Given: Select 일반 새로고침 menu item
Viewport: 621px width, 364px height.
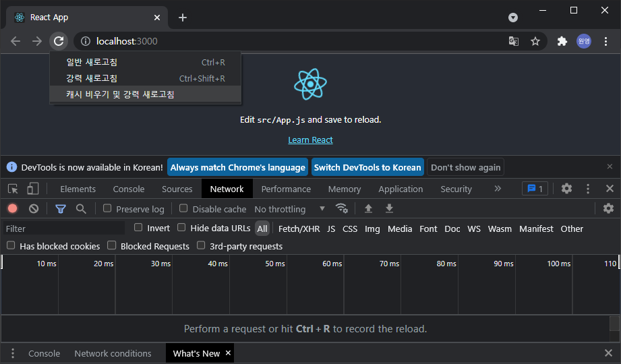Looking at the screenshot, I should [146, 62].
